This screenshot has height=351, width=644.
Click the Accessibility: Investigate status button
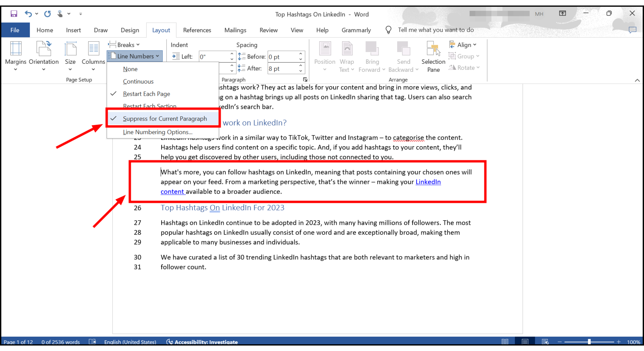[x=202, y=342]
